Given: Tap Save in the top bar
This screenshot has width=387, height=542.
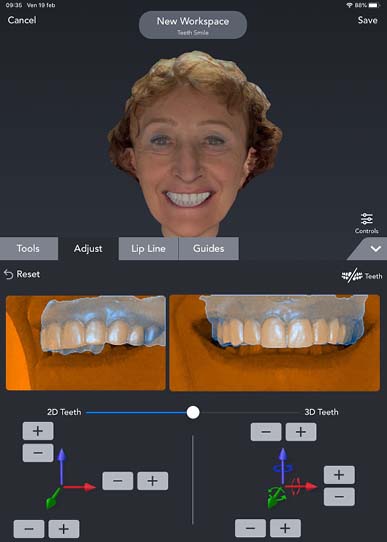Looking at the screenshot, I should point(368,20).
